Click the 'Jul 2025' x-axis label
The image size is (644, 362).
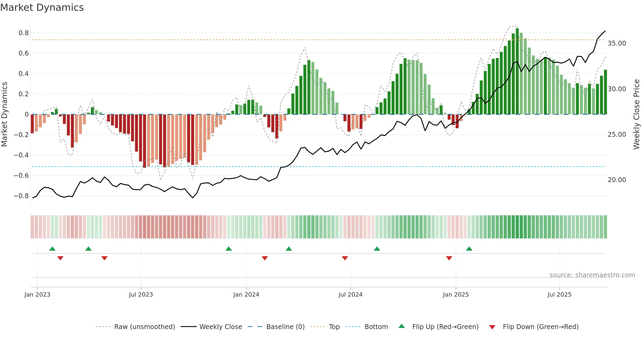click(559, 294)
